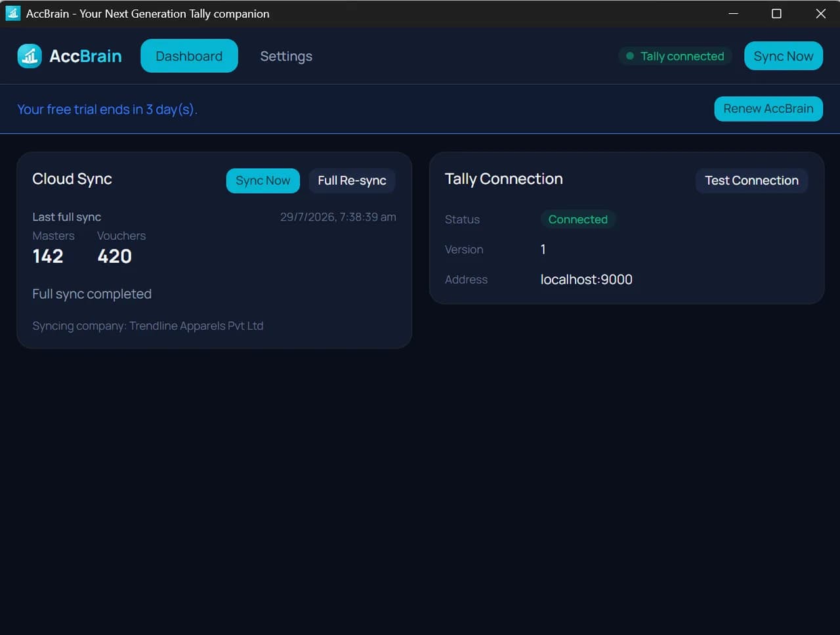Click the localhost:9000 address value
The image size is (840, 635).
point(587,280)
